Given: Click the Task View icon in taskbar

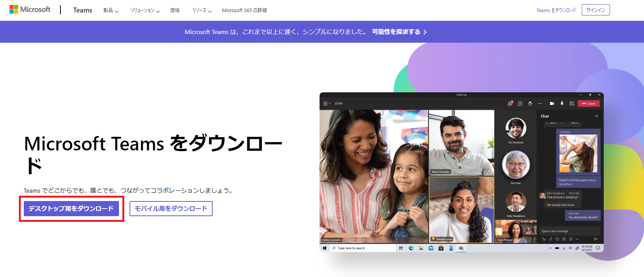Looking at the screenshot, I should point(401,248).
